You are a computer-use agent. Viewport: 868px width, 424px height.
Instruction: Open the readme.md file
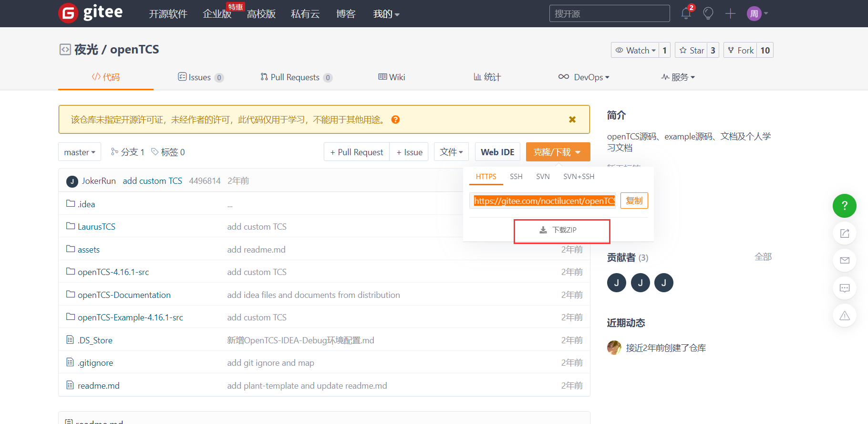98,385
